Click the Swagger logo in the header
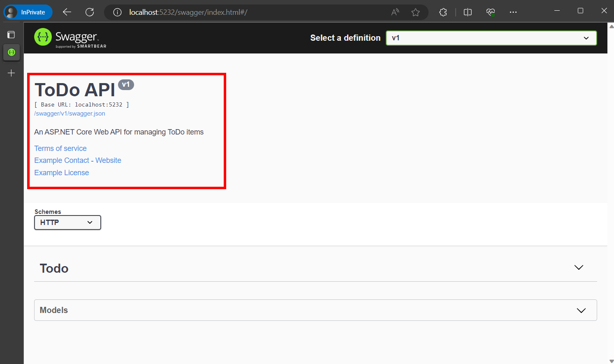The height and width of the screenshot is (364, 614). [x=70, y=38]
